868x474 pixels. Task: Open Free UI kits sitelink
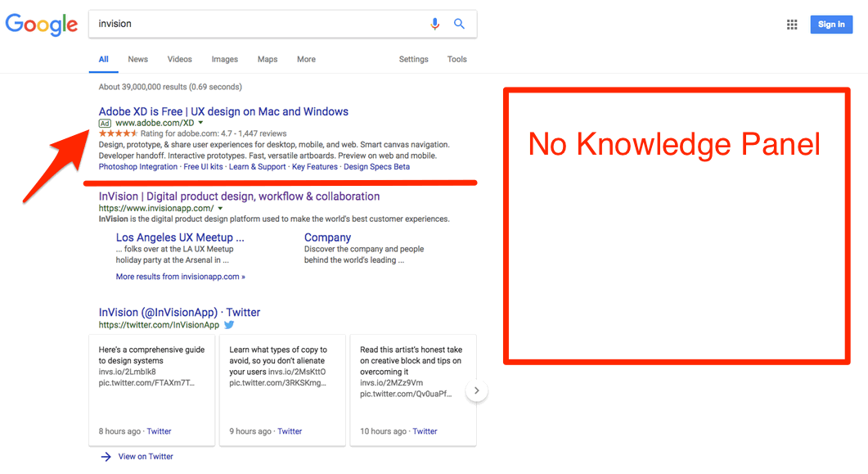(203, 167)
